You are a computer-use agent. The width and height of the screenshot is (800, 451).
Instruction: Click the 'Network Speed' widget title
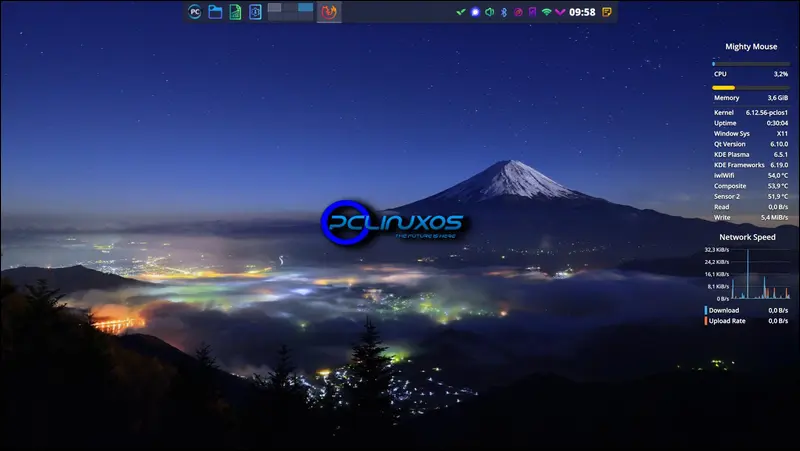click(747, 237)
